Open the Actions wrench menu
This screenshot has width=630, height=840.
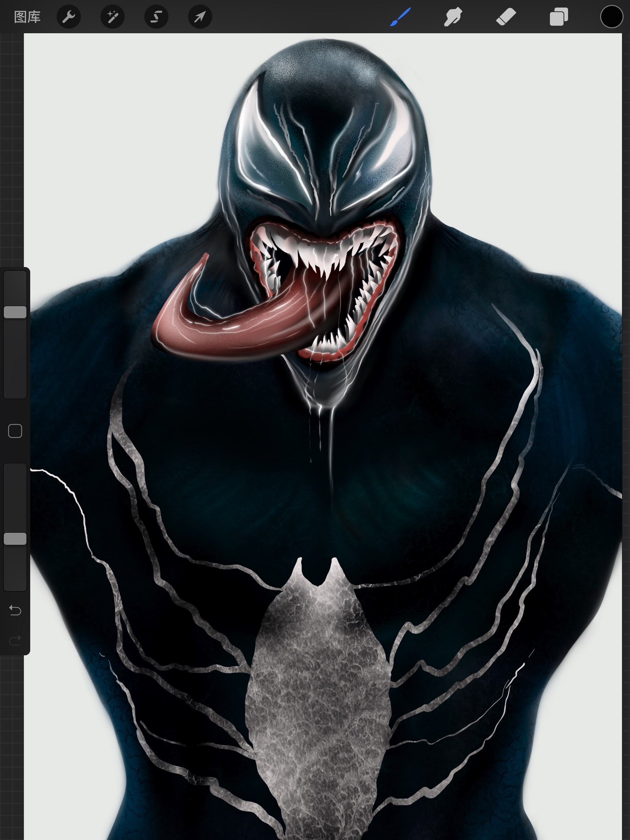click(69, 17)
